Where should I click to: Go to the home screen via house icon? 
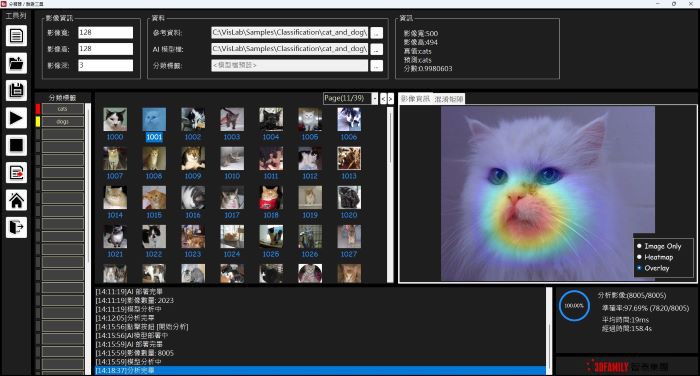click(16, 200)
